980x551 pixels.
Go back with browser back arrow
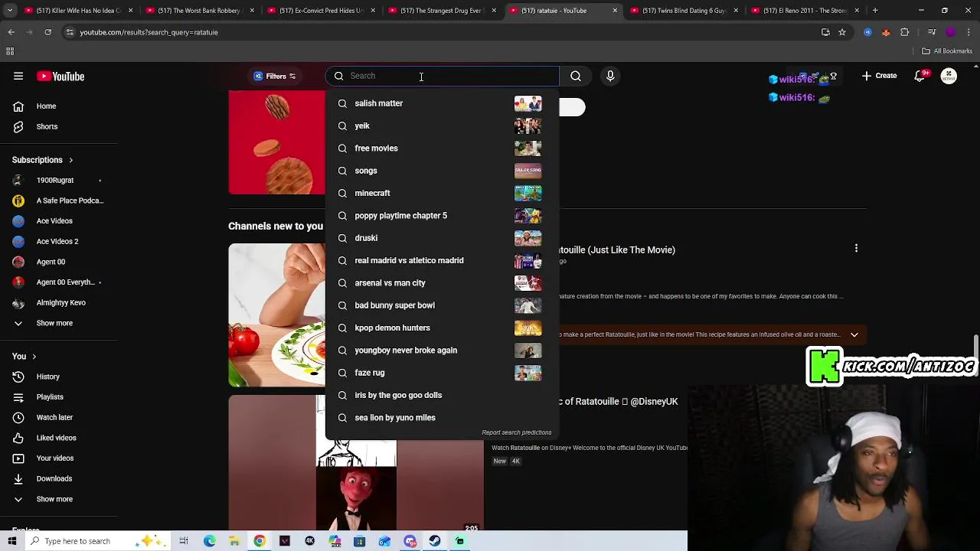pyautogui.click(x=11, y=32)
